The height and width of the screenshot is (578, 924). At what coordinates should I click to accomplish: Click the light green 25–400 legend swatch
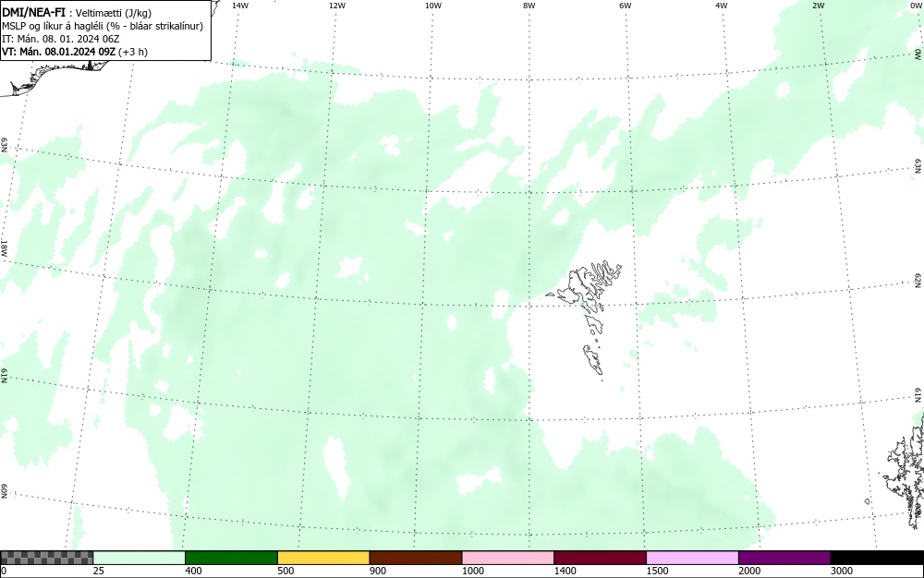click(x=140, y=558)
